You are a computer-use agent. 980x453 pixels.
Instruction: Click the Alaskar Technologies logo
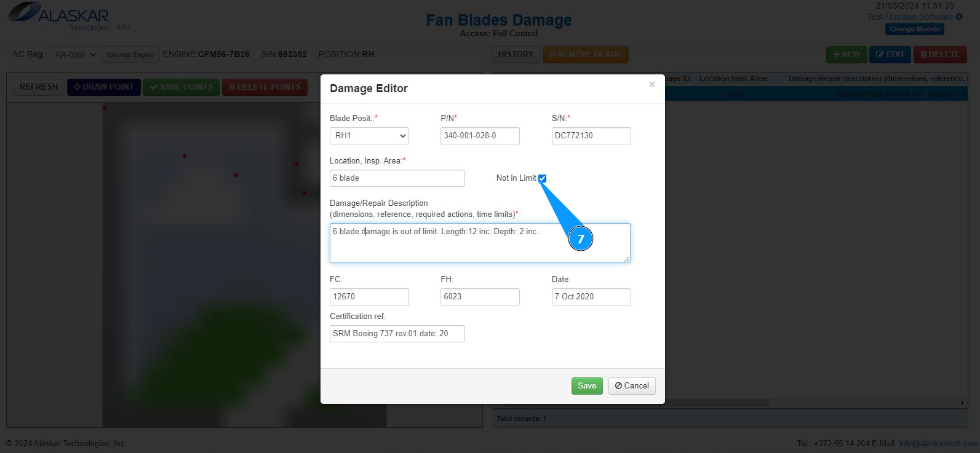coord(59,17)
